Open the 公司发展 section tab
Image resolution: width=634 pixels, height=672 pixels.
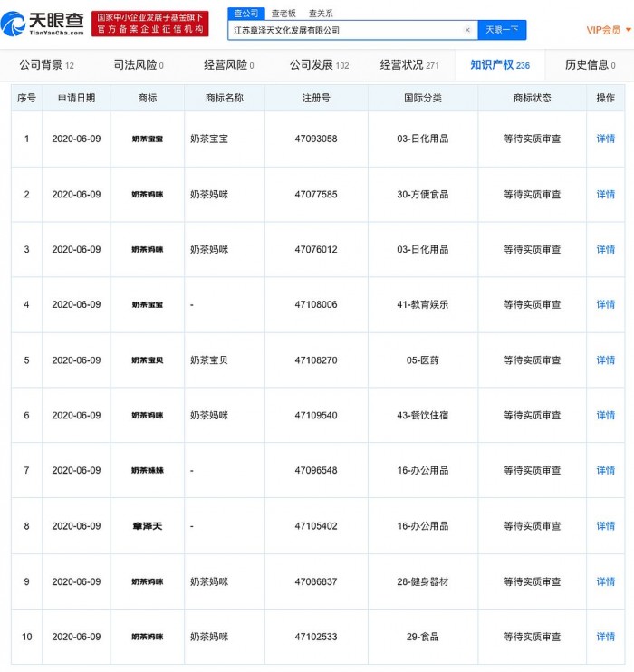coord(320,65)
